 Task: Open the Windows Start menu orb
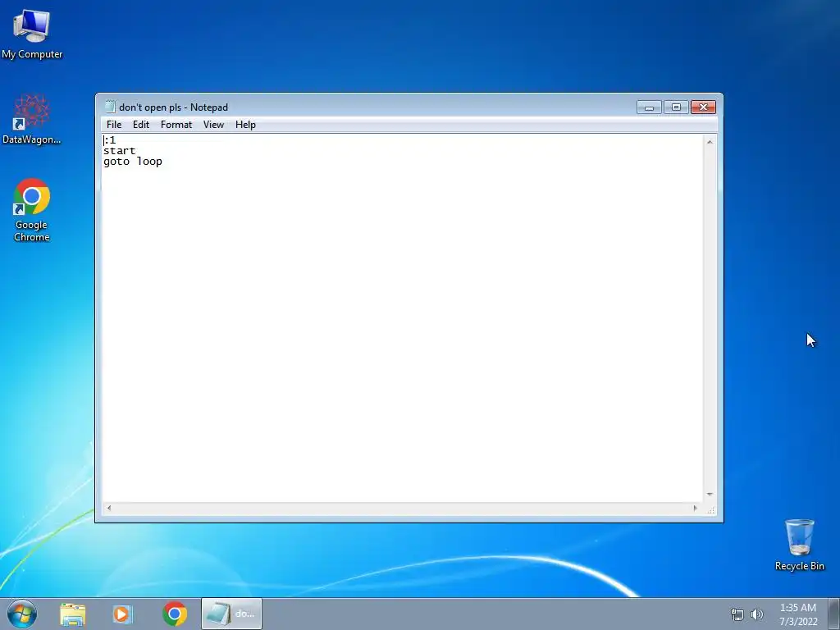22,614
